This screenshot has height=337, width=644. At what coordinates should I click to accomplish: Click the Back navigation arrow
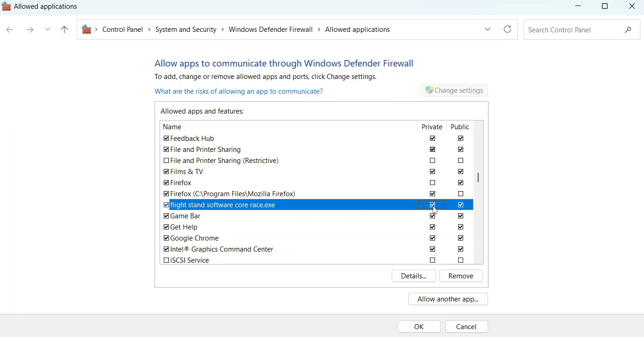(x=10, y=30)
